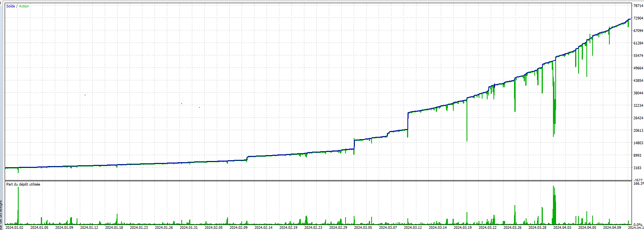Click the 2024.01.12 date label
644x230 pixels.
[x=89, y=228]
